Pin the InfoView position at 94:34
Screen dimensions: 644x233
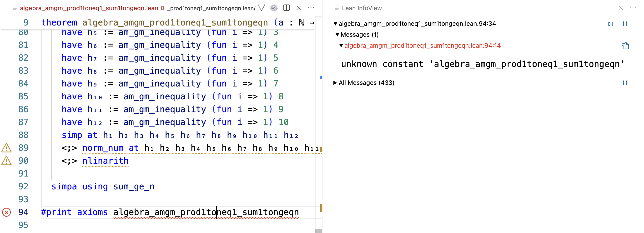point(609,24)
